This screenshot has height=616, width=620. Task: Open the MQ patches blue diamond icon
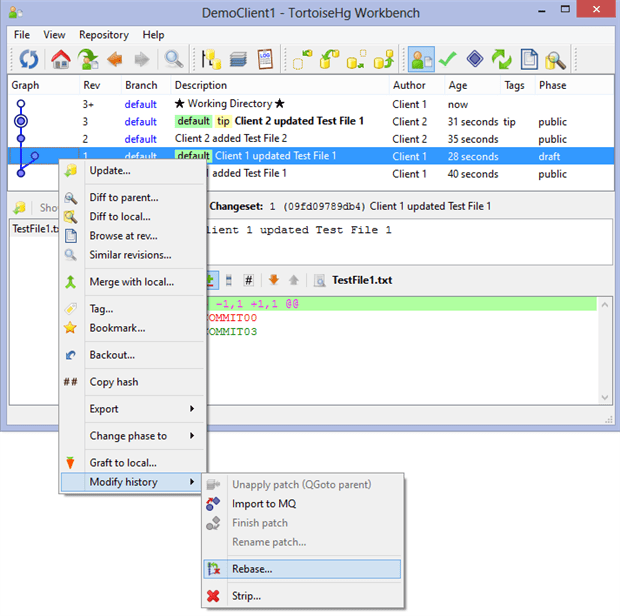pyautogui.click(x=475, y=59)
